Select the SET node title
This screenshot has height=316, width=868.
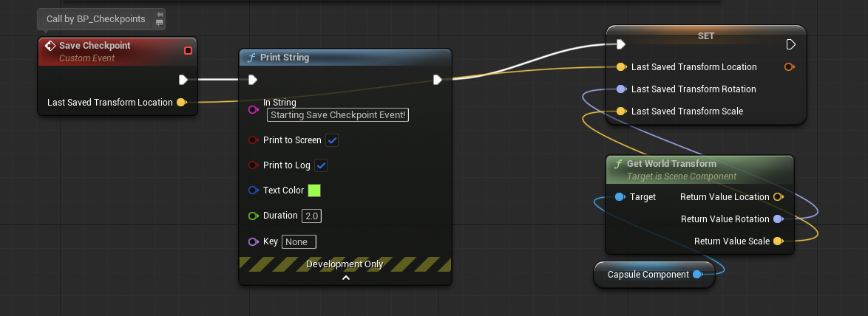[706, 36]
